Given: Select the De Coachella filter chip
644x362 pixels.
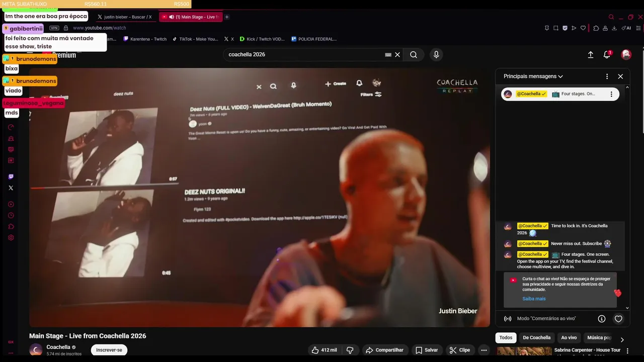Looking at the screenshot, I should [537, 338].
